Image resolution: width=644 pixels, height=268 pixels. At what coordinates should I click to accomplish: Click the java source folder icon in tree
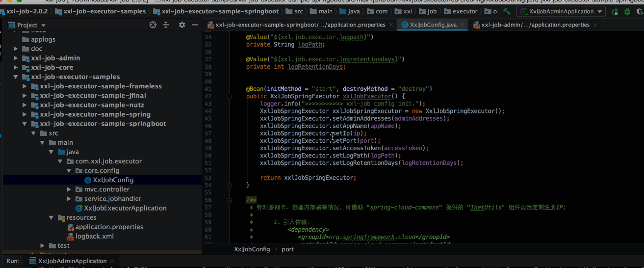61,152
